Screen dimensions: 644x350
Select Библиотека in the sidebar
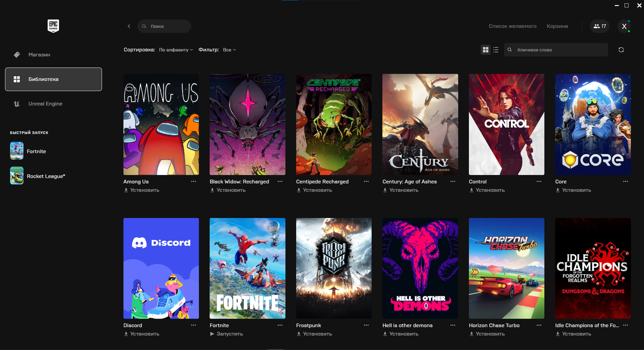[x=53, y=79]
